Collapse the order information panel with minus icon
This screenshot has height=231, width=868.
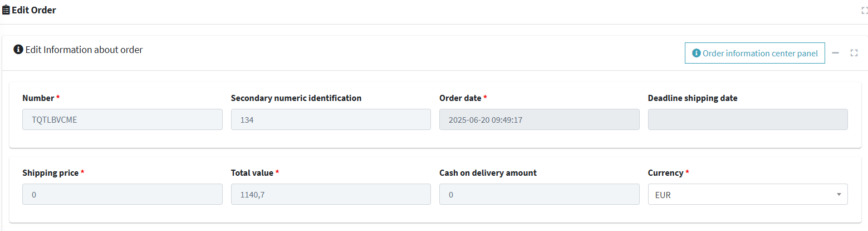coord(835,53)
